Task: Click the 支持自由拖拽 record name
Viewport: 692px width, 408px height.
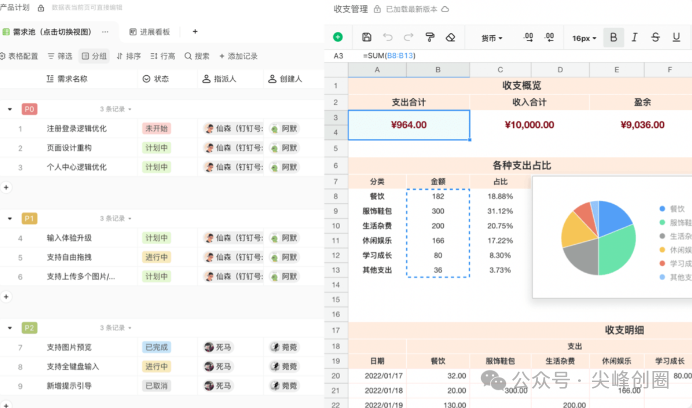Action: click(69, 257)
